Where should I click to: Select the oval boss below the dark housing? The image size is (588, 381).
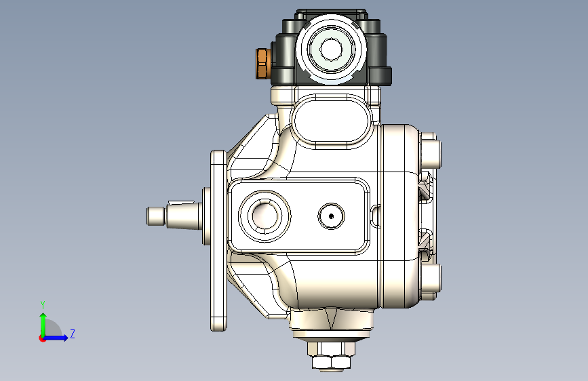pos(331,122)
